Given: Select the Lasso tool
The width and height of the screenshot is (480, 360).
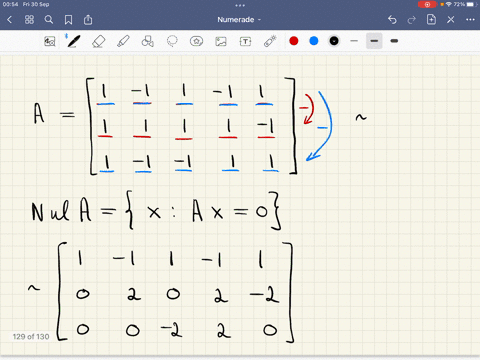Looking at the screenshot, I should [x=172, y=41].
